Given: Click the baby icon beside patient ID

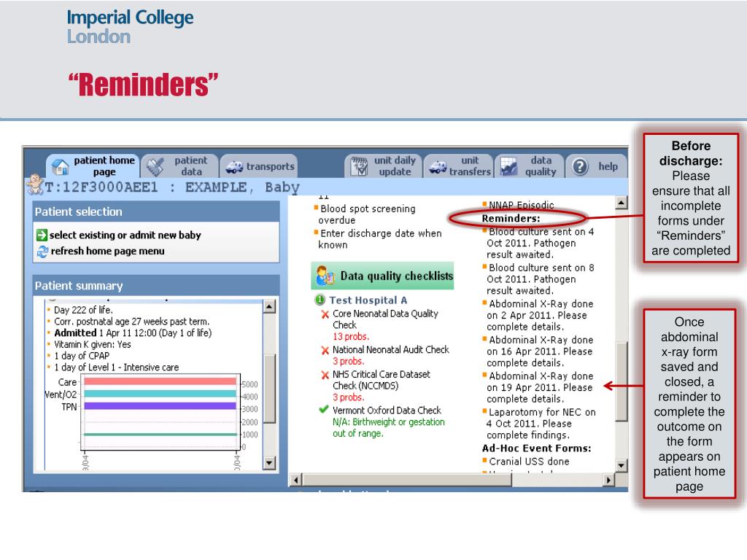Looking at the screenshot, I should click(35, 184).
